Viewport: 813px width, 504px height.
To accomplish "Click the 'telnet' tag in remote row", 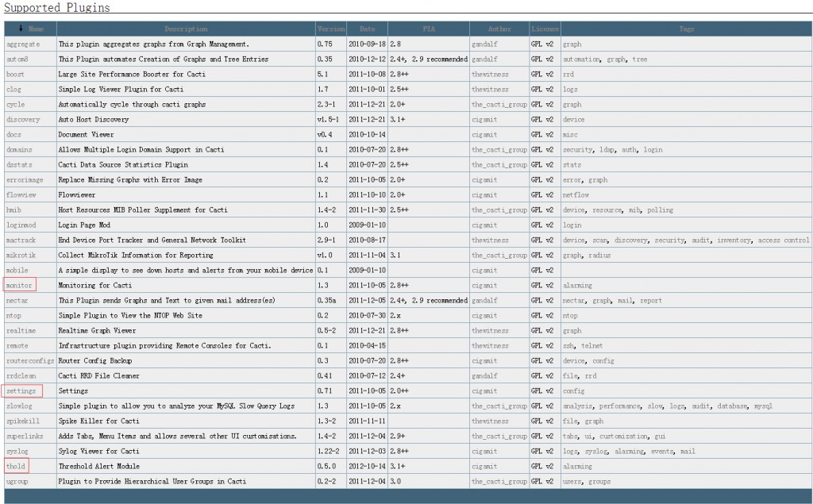I will click(591, 346).
